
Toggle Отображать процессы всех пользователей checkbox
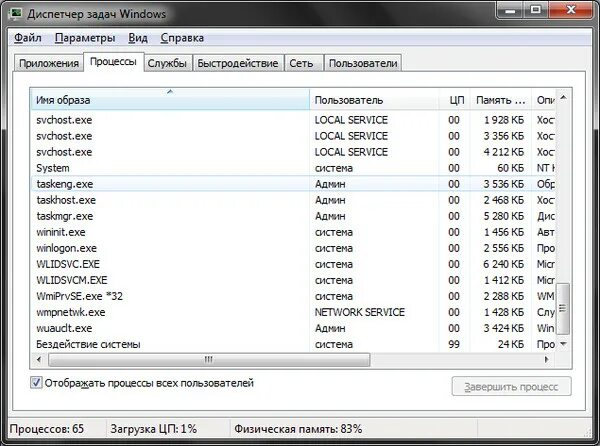36,383
